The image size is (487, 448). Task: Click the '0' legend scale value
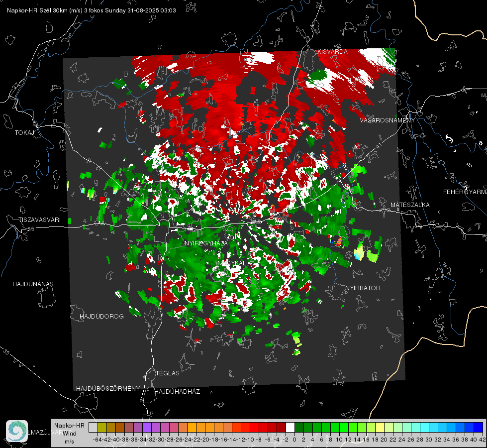294,440
